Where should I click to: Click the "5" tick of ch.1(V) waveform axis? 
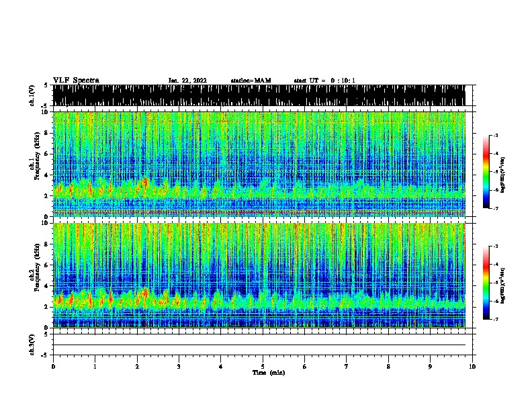[x=46, y=85]
